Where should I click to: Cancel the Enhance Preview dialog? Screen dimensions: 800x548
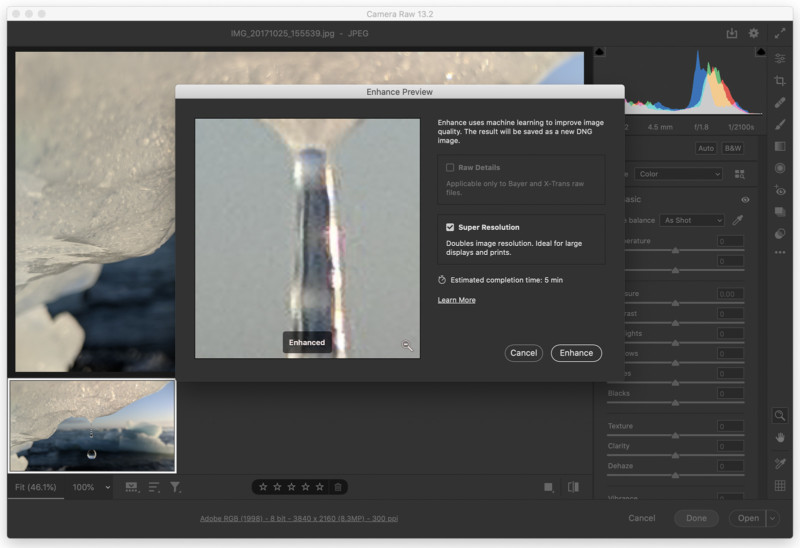(523, 353)
